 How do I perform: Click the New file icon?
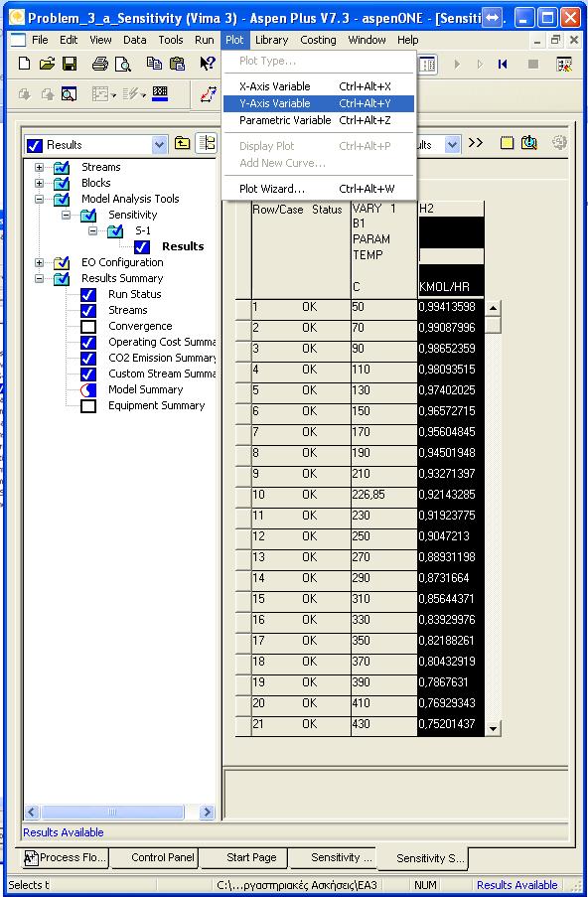[x=24, y=64]
